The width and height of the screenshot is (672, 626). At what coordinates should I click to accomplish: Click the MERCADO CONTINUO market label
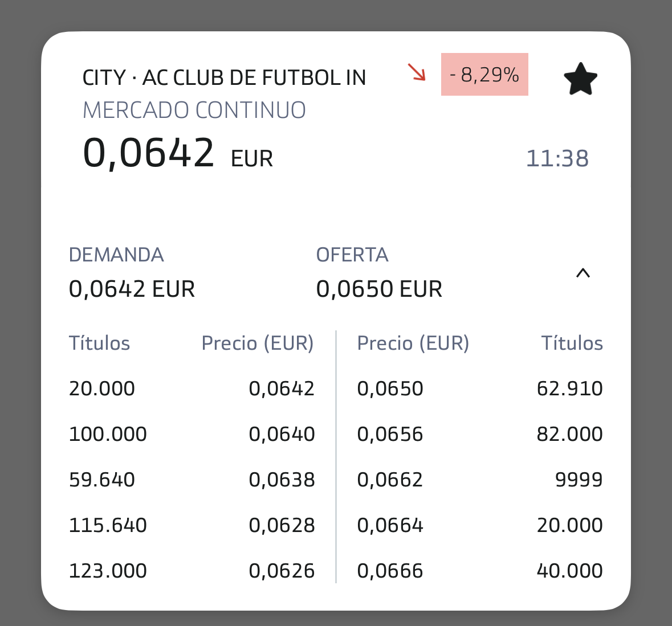194,109
